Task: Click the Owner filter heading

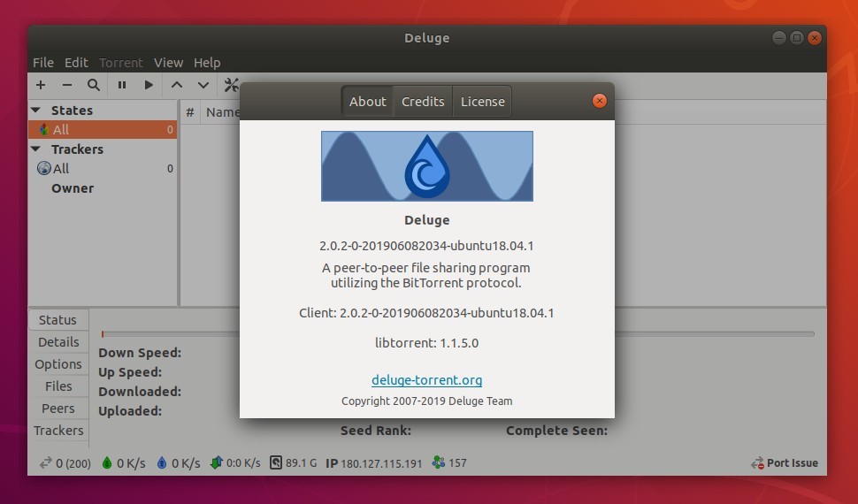Action: point(73,188)
